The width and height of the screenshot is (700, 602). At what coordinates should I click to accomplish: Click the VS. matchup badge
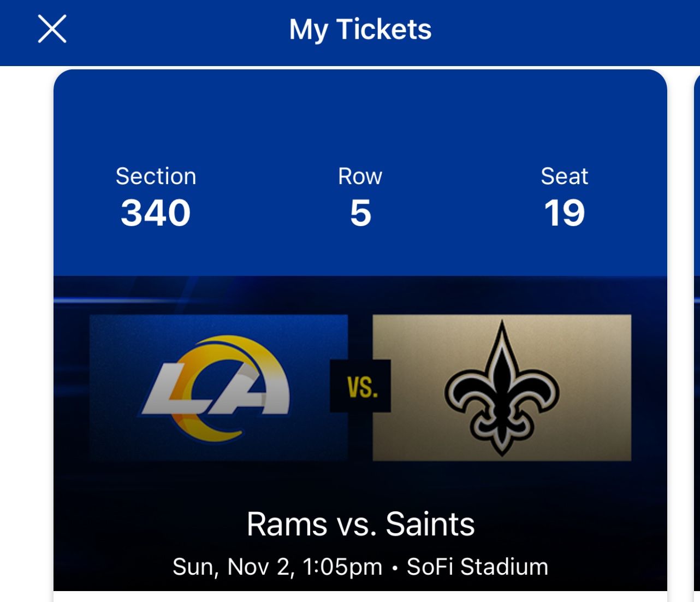[360, 386]
